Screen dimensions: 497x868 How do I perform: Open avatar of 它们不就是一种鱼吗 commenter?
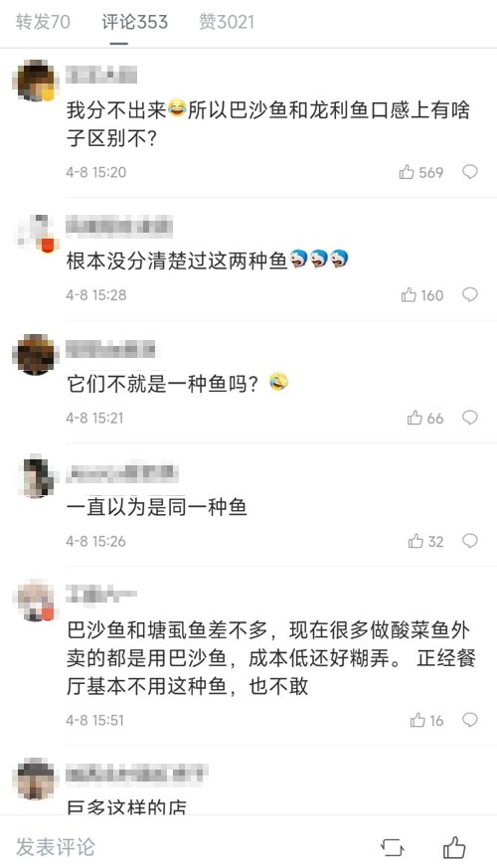[36, 355]
